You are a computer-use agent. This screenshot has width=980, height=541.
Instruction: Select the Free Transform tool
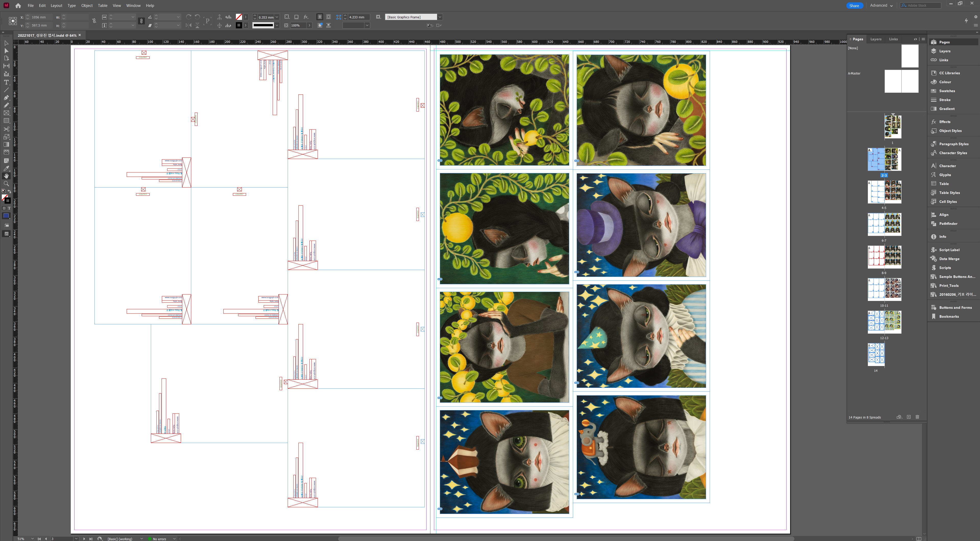(x=6, y=137)
